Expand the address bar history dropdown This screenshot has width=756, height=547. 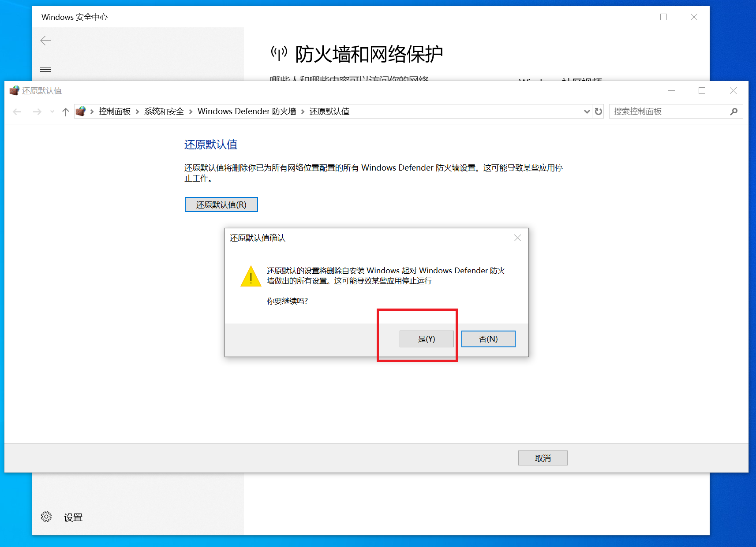click(x=587, y=112)
